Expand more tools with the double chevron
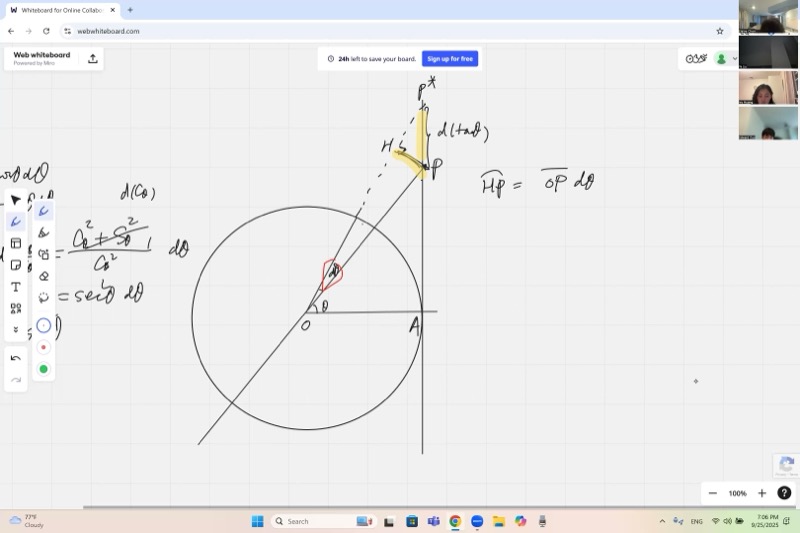The width and height of the screenshot is (800, 533). 16,329
